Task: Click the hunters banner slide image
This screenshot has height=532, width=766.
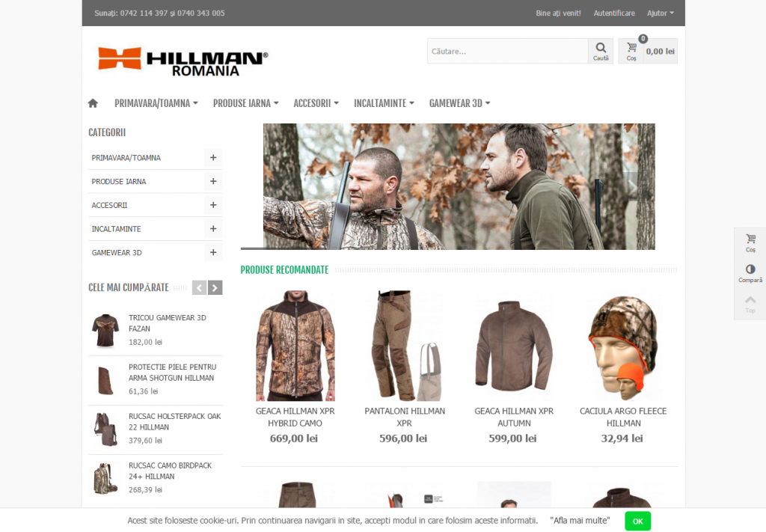Action: pyautogui.click(x=459, y=186)
